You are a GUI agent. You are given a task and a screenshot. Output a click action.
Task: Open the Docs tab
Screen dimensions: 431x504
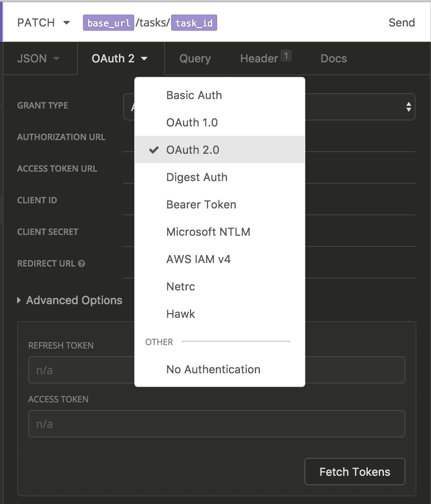(334, 59)
